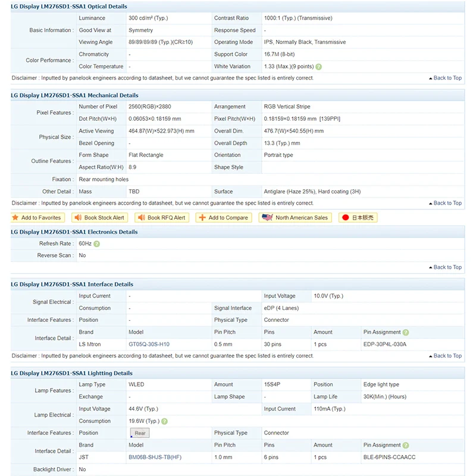Click Pin Assignment help icon in Interface Details
476x476 pixels.
click(x=406, y=333)
